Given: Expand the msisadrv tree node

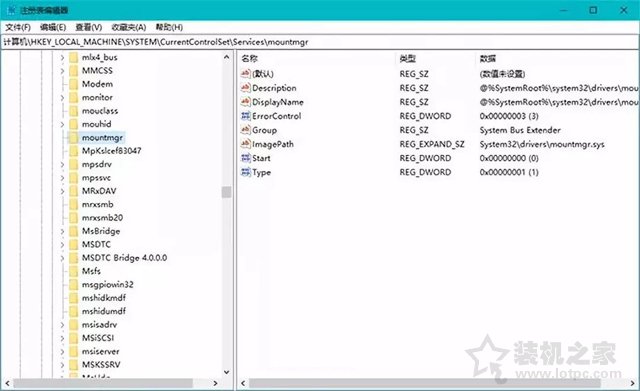Looking at the screenshot, I should [62, 325].
